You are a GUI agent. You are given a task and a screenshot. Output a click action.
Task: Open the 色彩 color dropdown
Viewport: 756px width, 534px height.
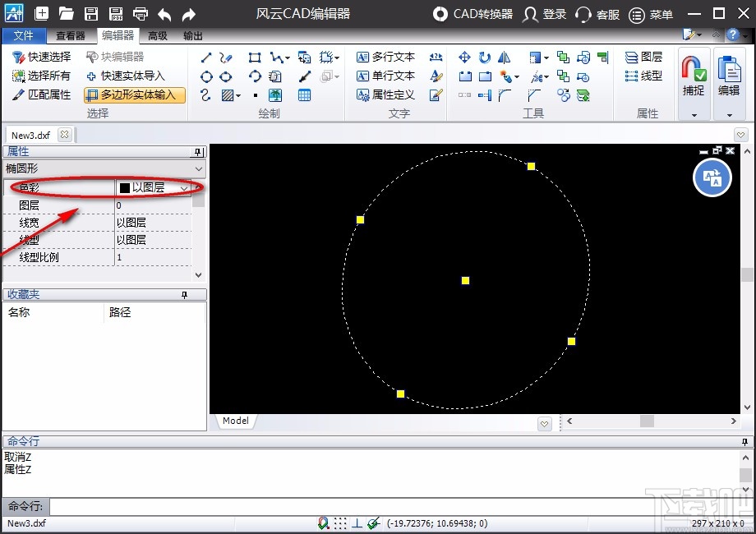[x=184, y=187]
